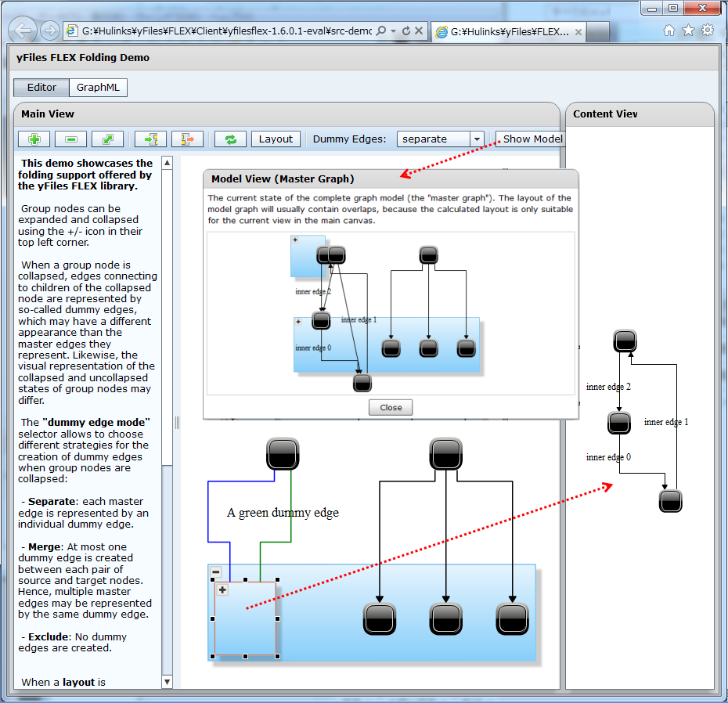Screen dimensions: 728x703
Task: Click the exit group toolbar icon
Action: pyautogui.click(x=187, y=139)
